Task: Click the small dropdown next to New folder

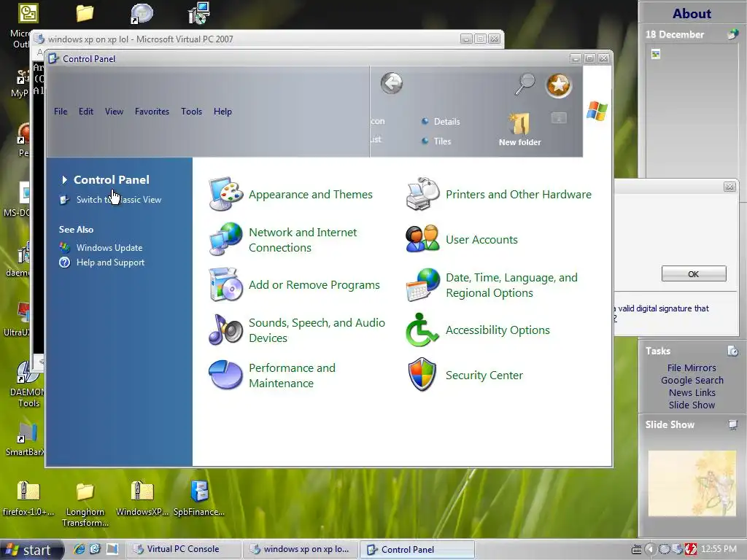Action: pos(559,117)
